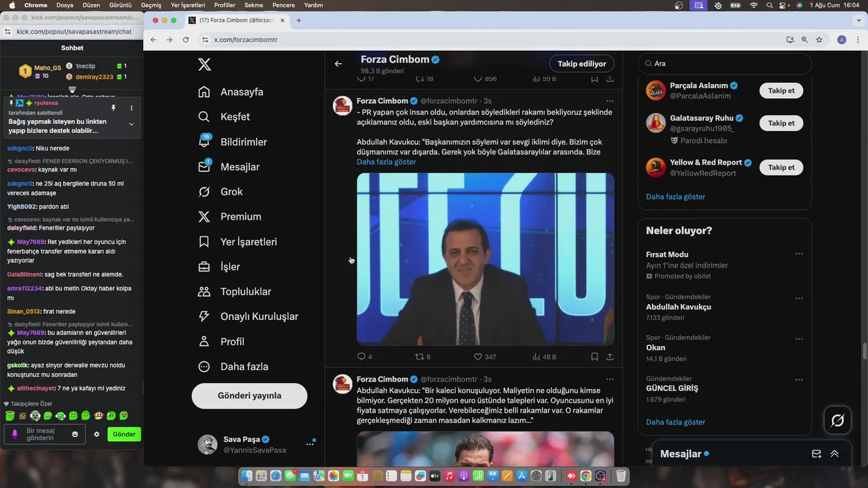View analytics of 48 B views post
868x488 pixels.
(x=536, y=357)
